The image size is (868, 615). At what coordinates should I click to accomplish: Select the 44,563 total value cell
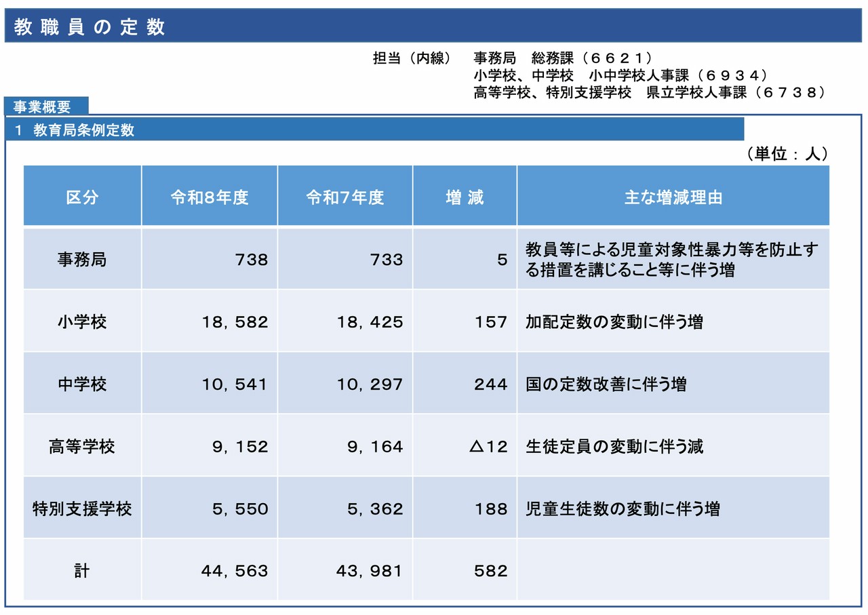click(x=235, y=571)
